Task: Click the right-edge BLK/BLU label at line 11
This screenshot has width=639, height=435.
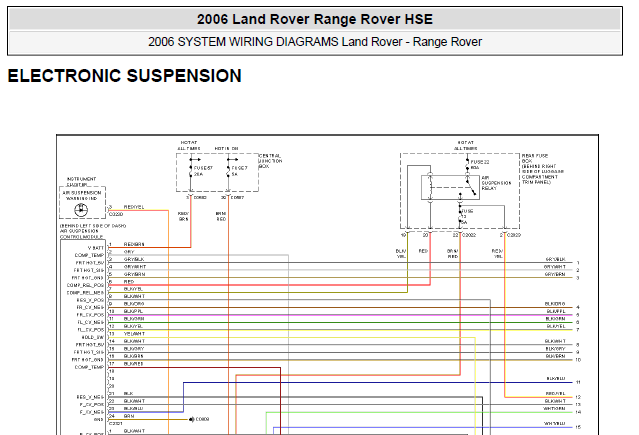Action: point(556,378)
